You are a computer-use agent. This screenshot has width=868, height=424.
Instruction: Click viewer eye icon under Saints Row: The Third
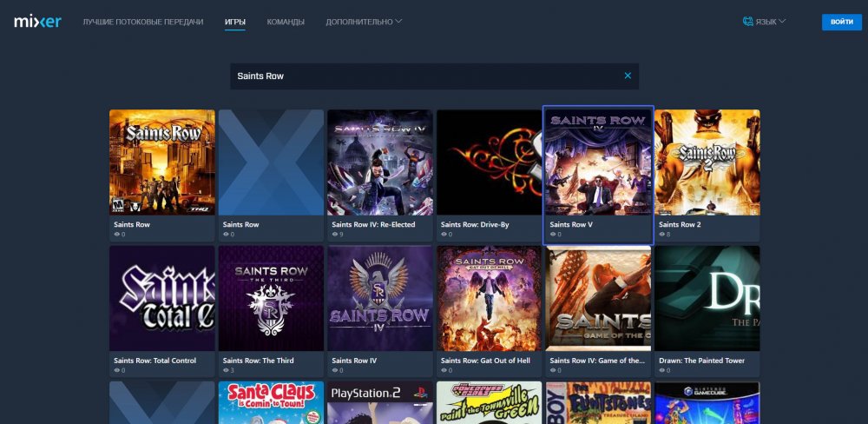tap(226, 370)
